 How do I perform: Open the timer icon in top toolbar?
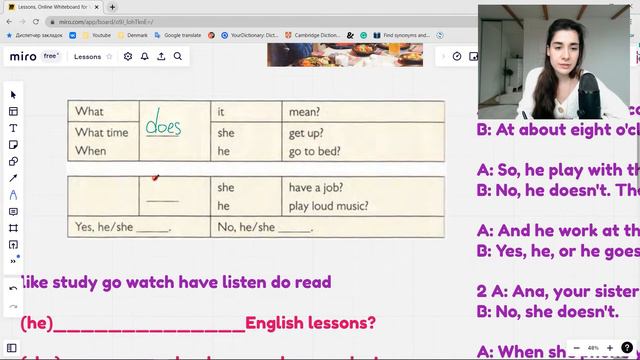457,56
